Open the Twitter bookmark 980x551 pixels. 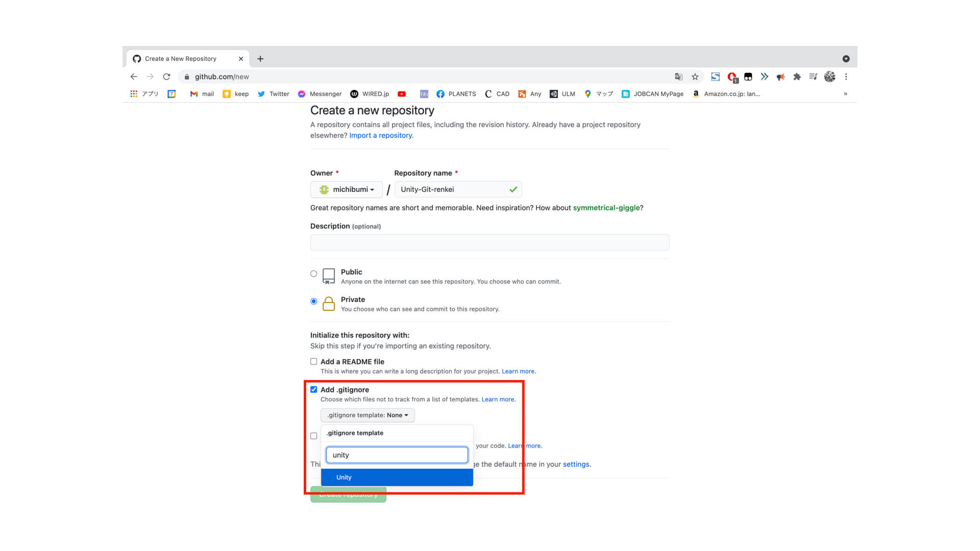[x=273, y=94]
